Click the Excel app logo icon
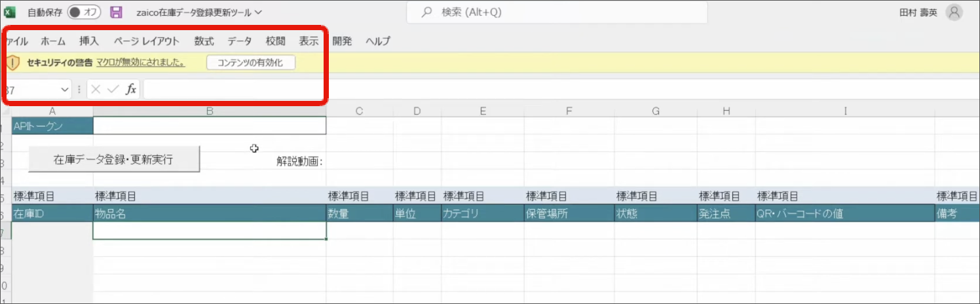This screenshot has width=980, height=304. (10, 12)
